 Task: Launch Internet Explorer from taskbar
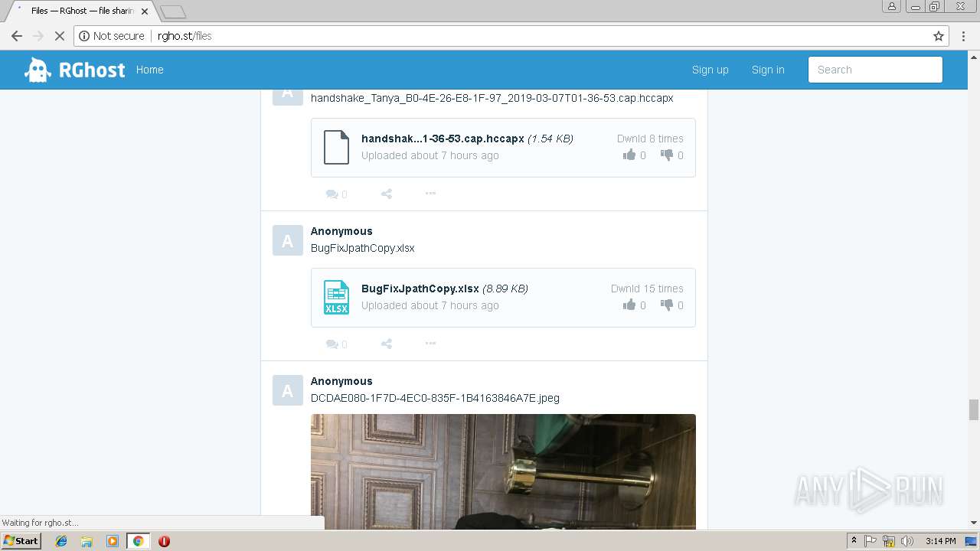(61, 541)
